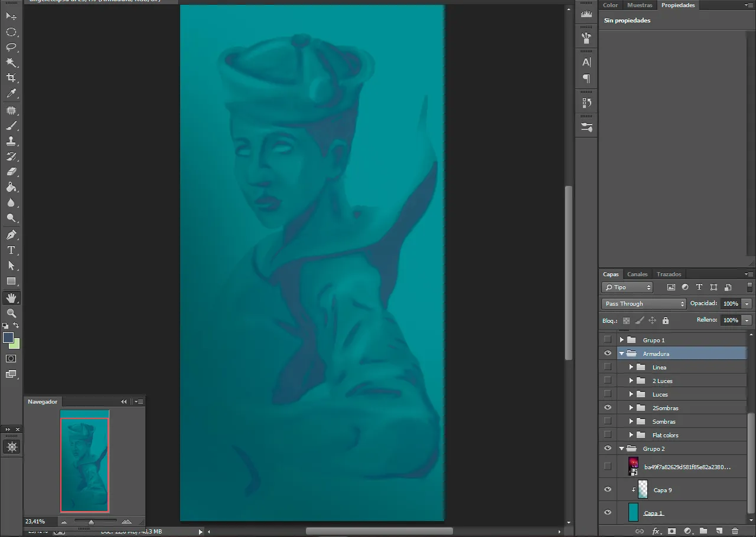Show the Flat colors group
756x537 pixels.
click(x=607, y=435)
